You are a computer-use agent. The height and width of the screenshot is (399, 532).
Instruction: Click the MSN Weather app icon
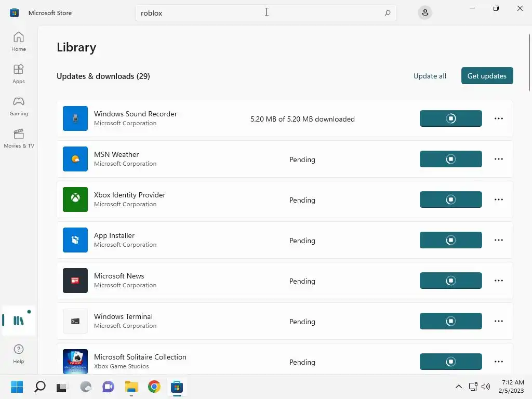point(75,159)
